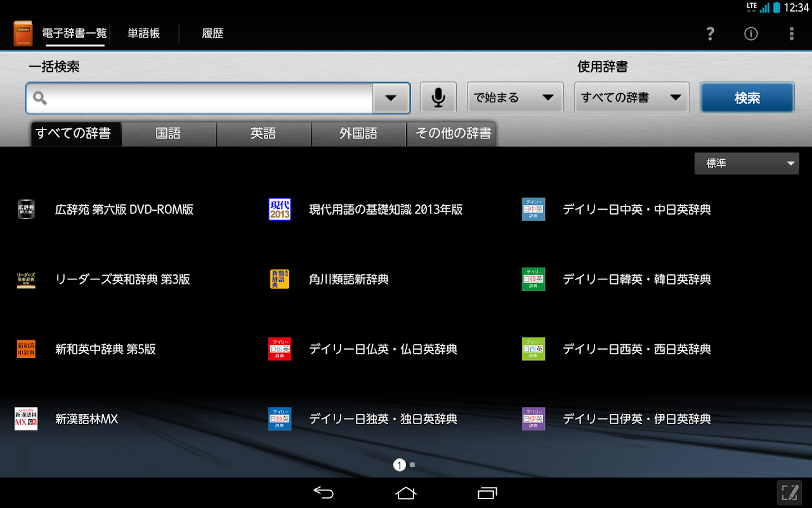This screenshot has width=812, height=508.
Task: Open 新和英中辞典 第5版 title
Action: click(x=105, y=349)
